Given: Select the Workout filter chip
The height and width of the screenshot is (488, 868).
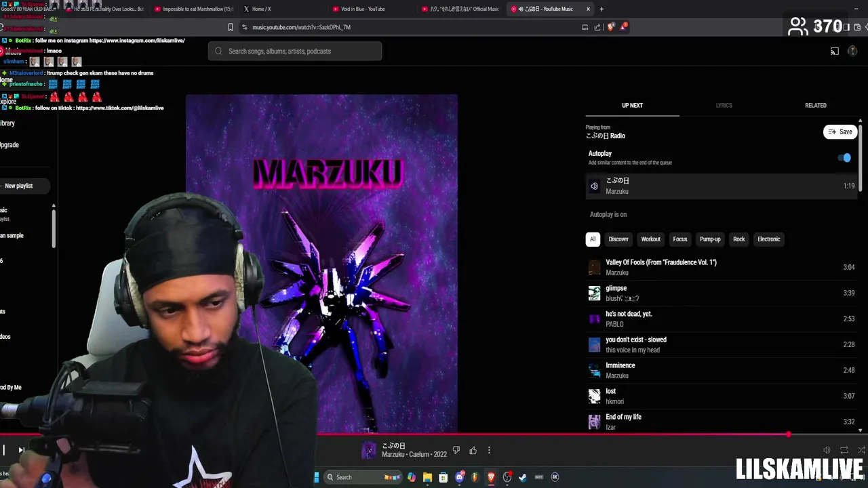Looking at the screenshot, I should [x=650, y=239].
